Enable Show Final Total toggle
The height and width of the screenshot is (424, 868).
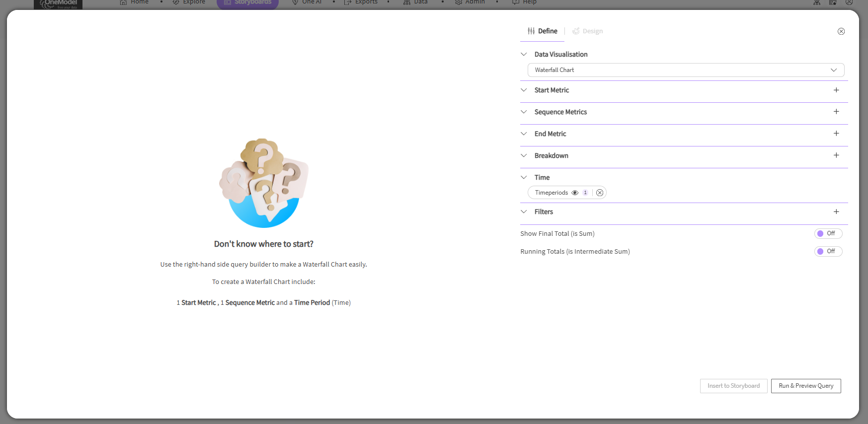pyautogui.click(x=828, y=233)
